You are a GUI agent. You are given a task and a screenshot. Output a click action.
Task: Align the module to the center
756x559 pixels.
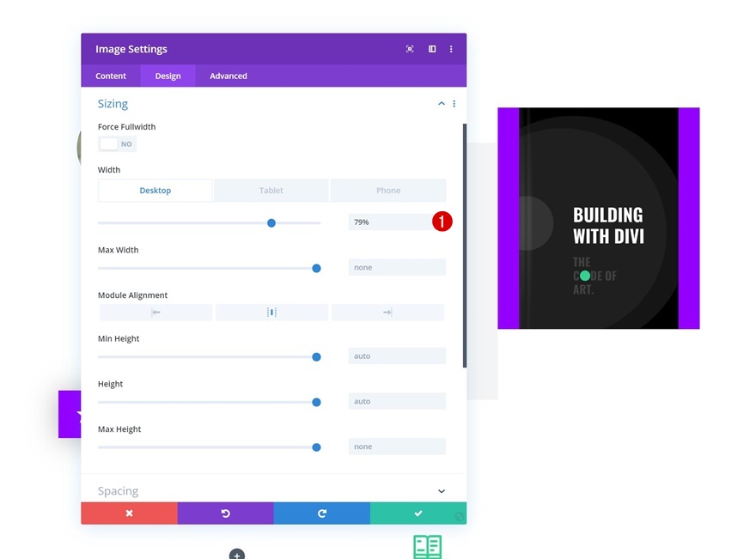pyautogui.click(x=271, y=313)
